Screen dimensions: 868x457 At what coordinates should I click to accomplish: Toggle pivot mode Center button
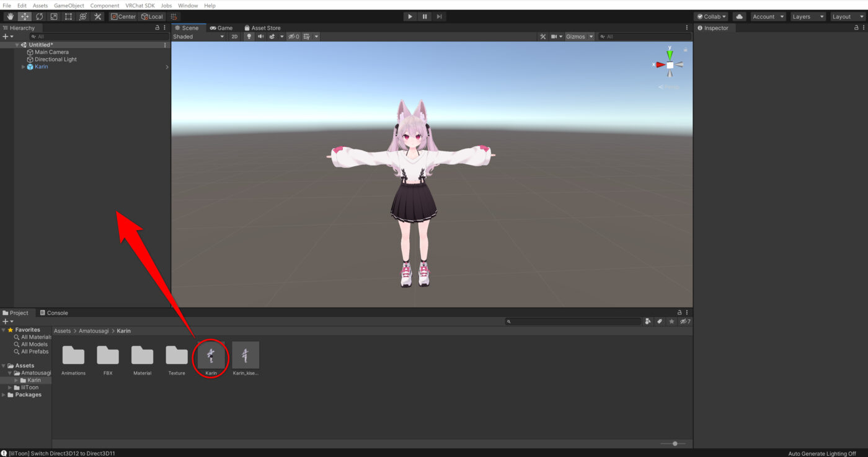123,17
